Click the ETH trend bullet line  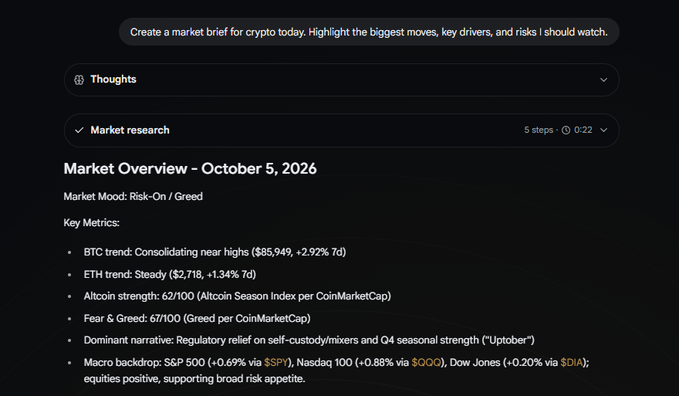(x=170, y=274)
